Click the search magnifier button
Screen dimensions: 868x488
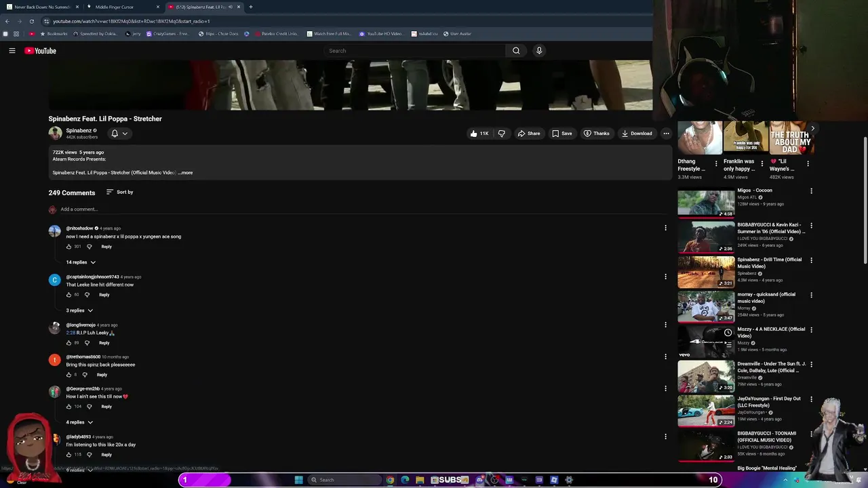(516, 51)
